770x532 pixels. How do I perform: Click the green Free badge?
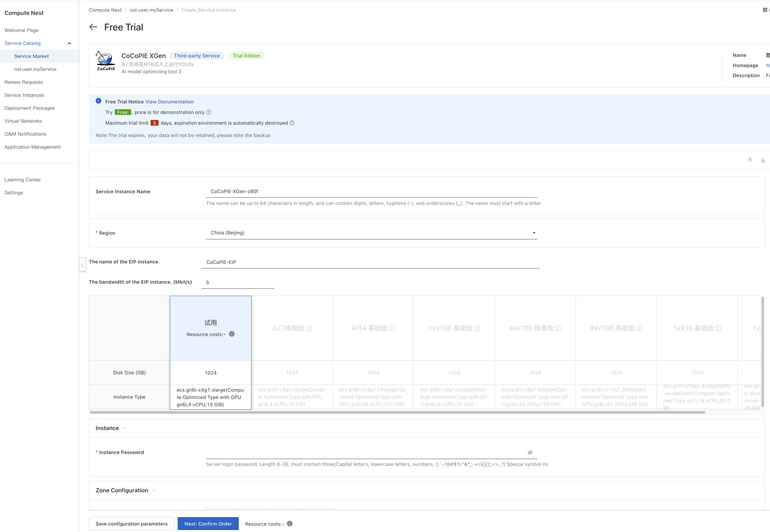pyautogui.click(x=123, y=112)
